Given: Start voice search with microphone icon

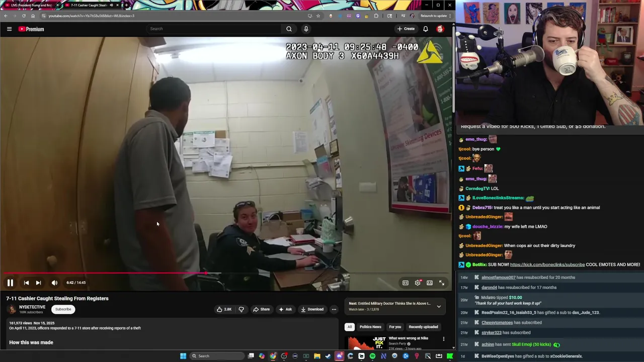Looking at the screenshot, I should coord(306,29).
